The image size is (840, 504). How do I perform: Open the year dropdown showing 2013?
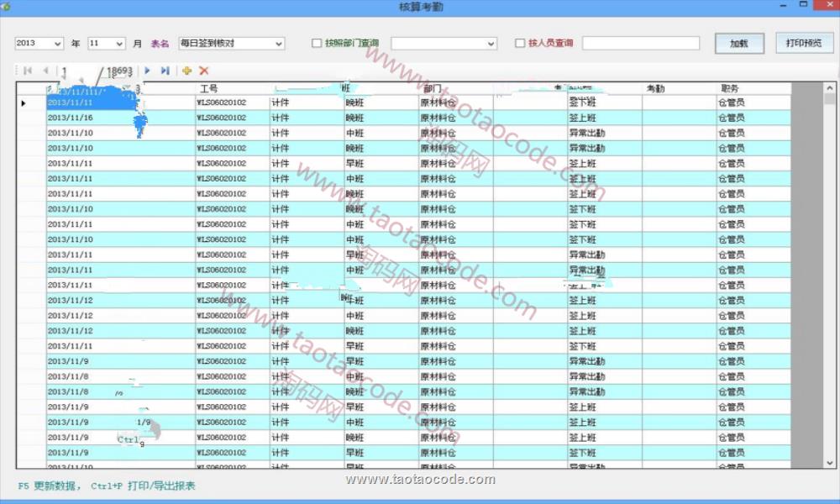[x=57, y=43]
